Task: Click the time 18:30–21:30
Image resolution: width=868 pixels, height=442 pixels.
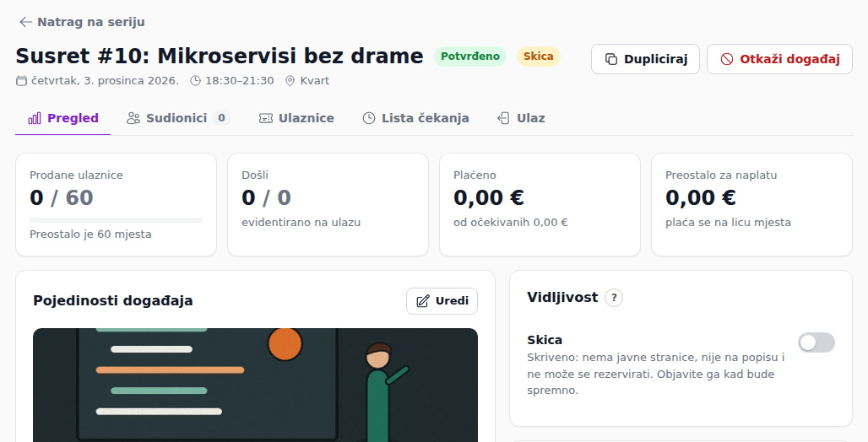Action: coord(240,81)
